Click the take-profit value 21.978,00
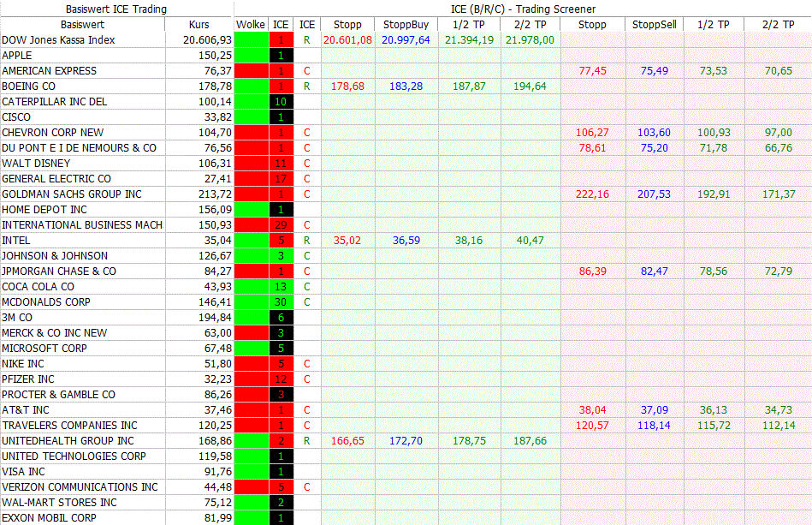The width and height of the screenshot is (812, 525). click(x=530, y=40)
